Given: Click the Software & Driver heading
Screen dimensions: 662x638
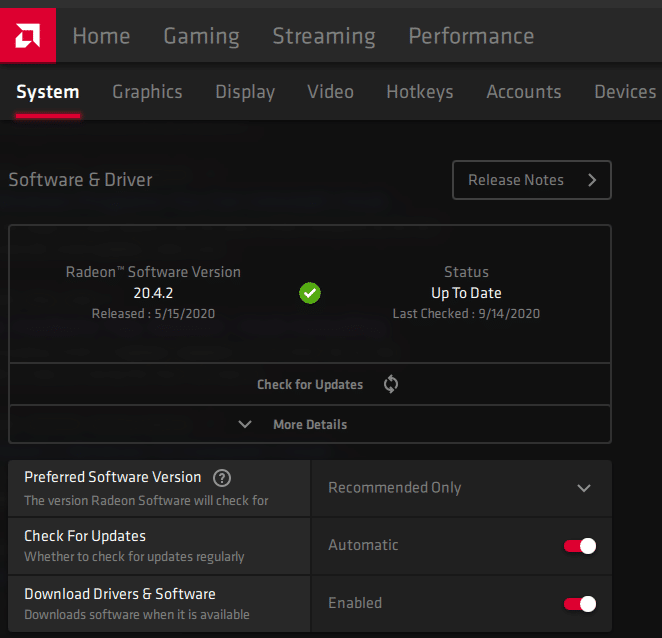Looking at the screenshot, I should tap(80, 180).
